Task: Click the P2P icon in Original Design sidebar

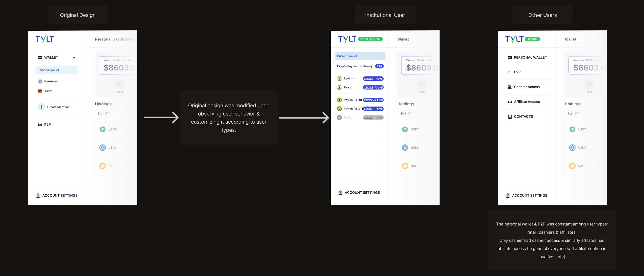Action: [40, 125]
